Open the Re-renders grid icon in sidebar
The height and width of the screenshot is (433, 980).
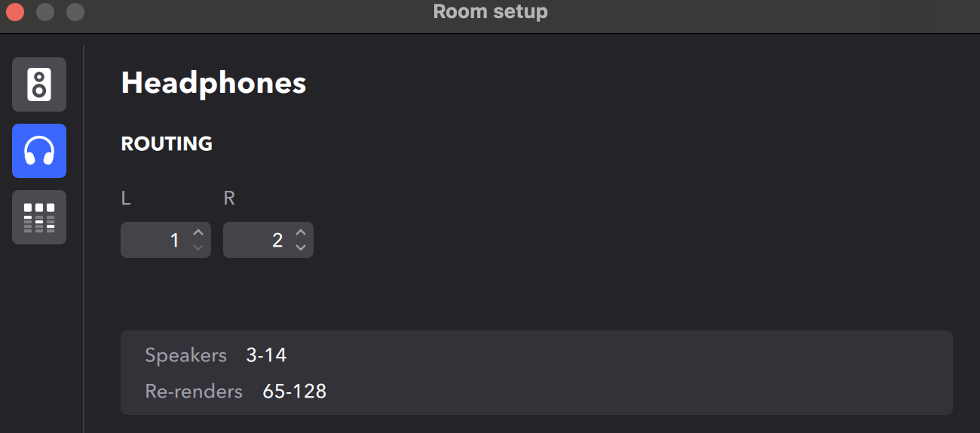(x=39, y=217)
